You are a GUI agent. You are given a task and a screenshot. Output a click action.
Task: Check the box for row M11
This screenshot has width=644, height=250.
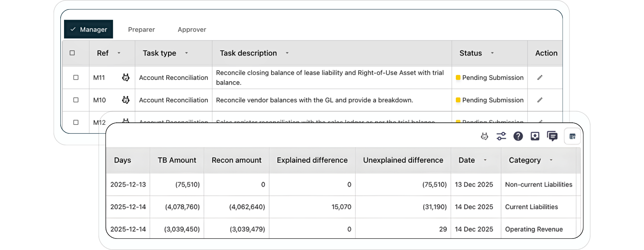tap(76, 78)
